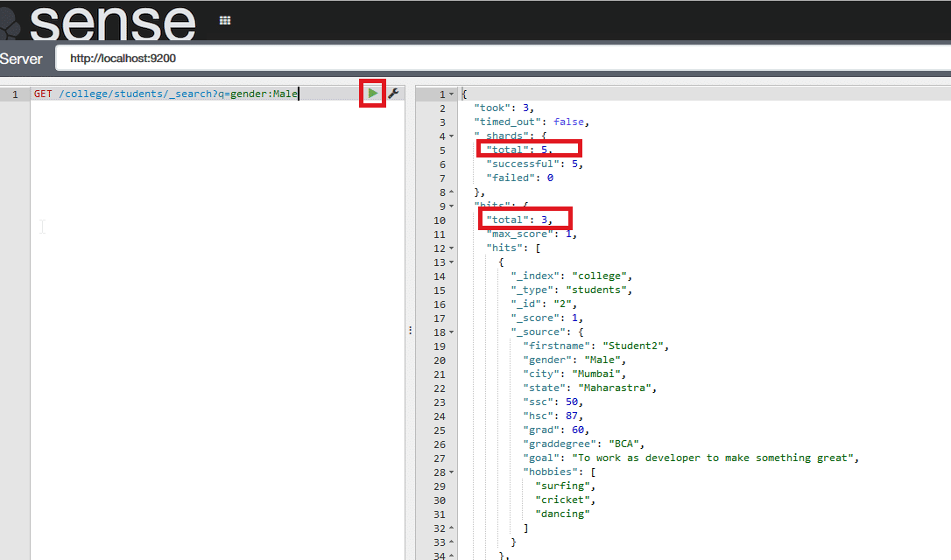951x560 pixels.
Task: Fold the first hit object on line 13
Action: pyautogui.click(x=451, y=262)
